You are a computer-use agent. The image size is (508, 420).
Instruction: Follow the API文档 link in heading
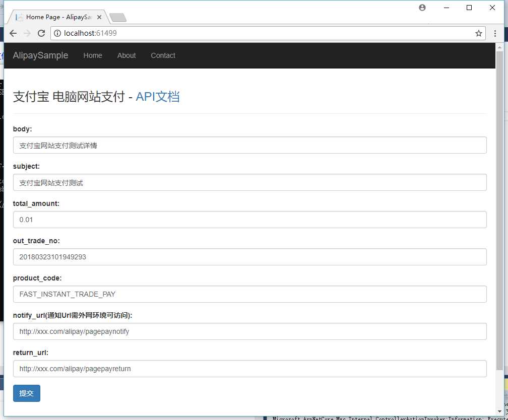point(157,97)
